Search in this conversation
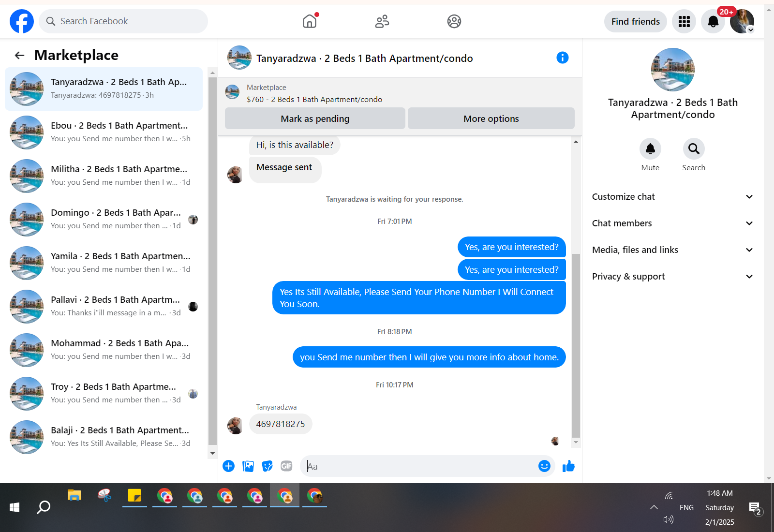Screen dimensions: 774x532 [694, 148]
